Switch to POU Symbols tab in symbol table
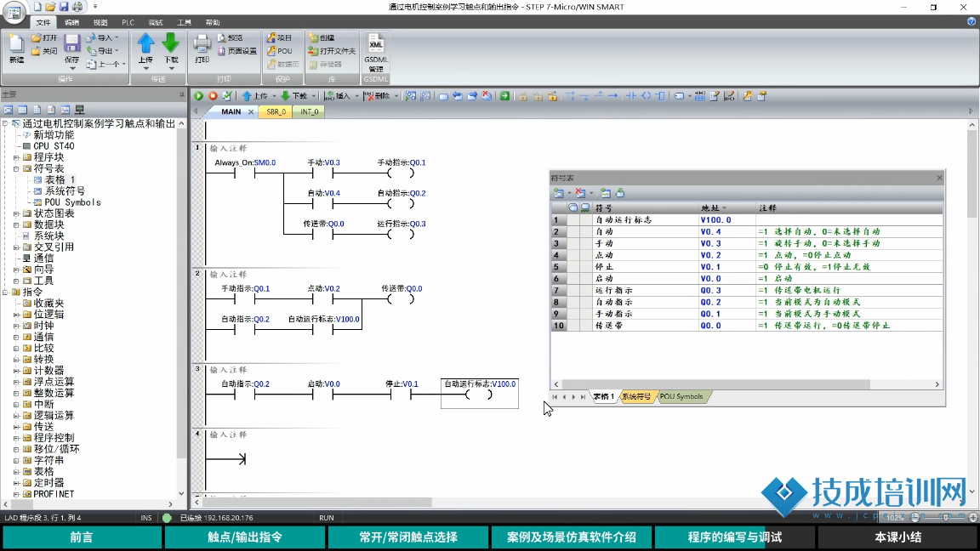980x551 pixels. (681, 397)
